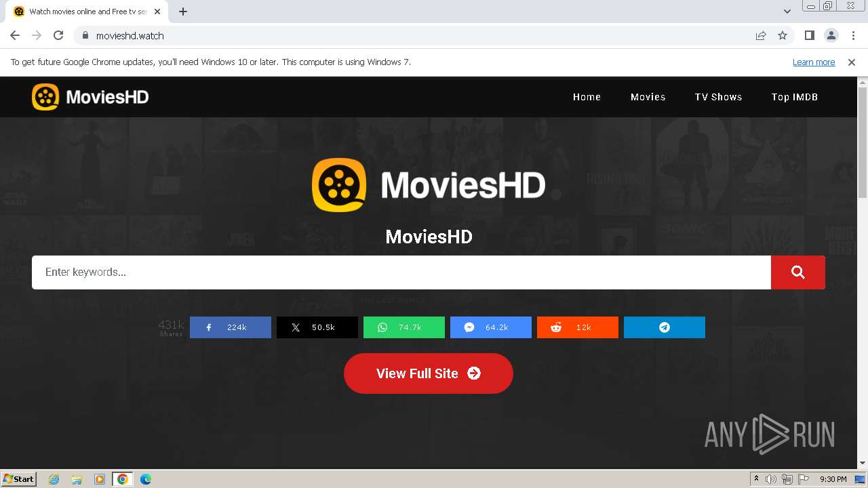Focus the Enter keywords search field
Viewport: 868px width, 488px height.
[401, 272]
